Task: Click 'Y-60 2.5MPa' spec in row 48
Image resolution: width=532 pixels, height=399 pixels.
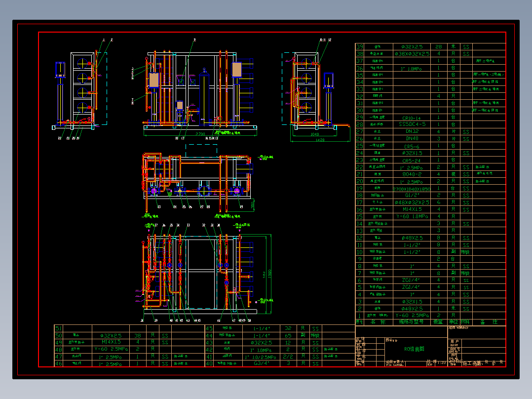Action: tap(111, 349)
